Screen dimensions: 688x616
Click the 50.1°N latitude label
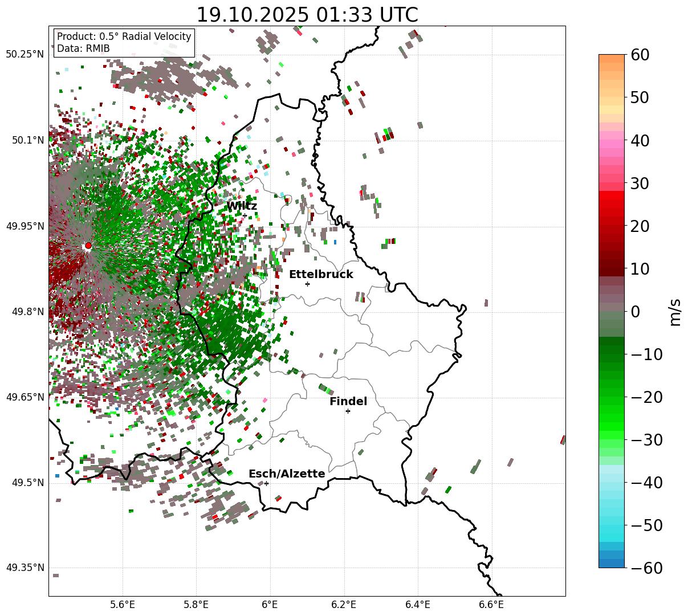[x=27, y=140]
